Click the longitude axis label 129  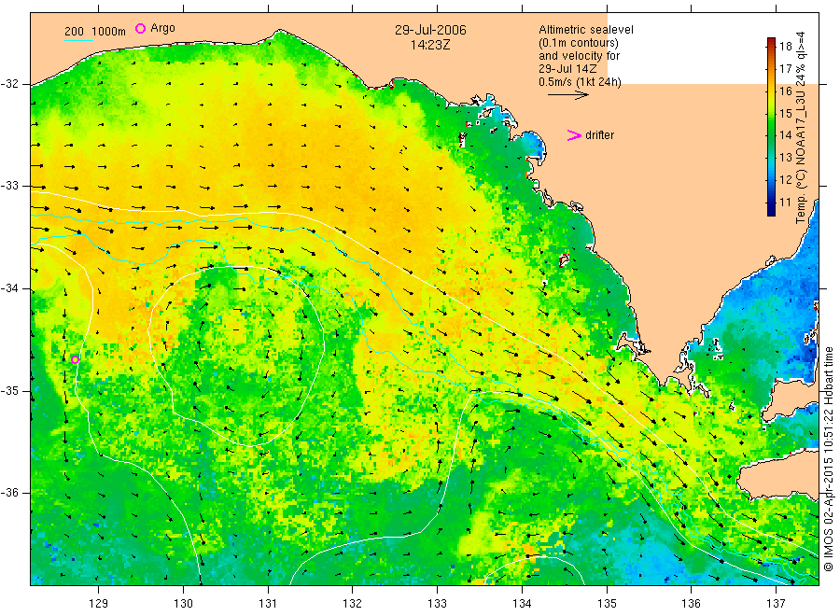[99, 603]
